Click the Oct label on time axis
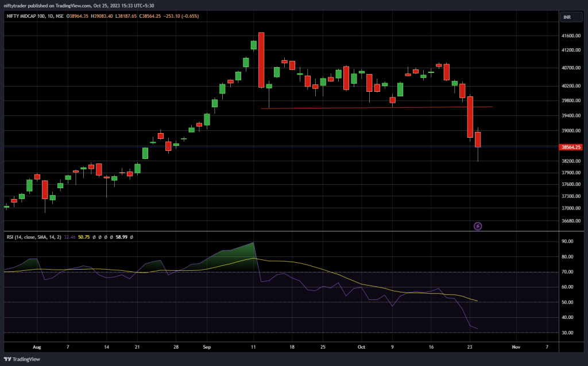The height and width of the screenshot is (366, 588). (x=361, y=347)
